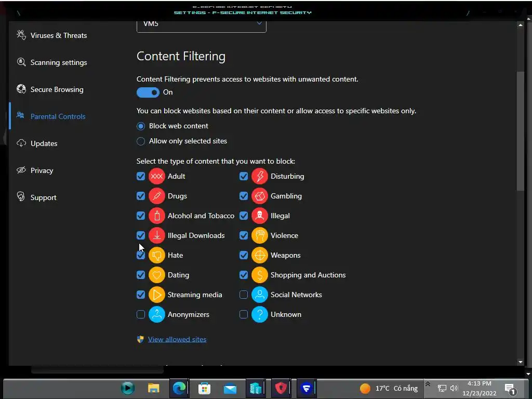Click the Streaming media play icon

(x=157, y=295)
